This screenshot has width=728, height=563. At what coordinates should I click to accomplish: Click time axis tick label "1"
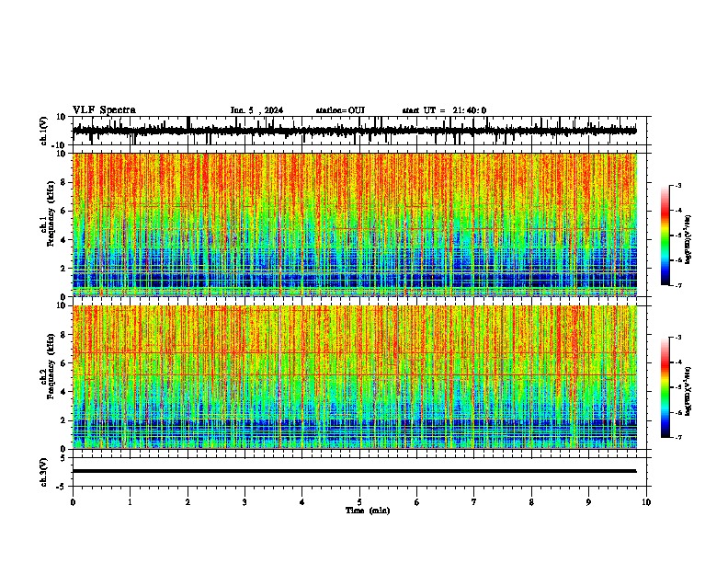point(130,502)
